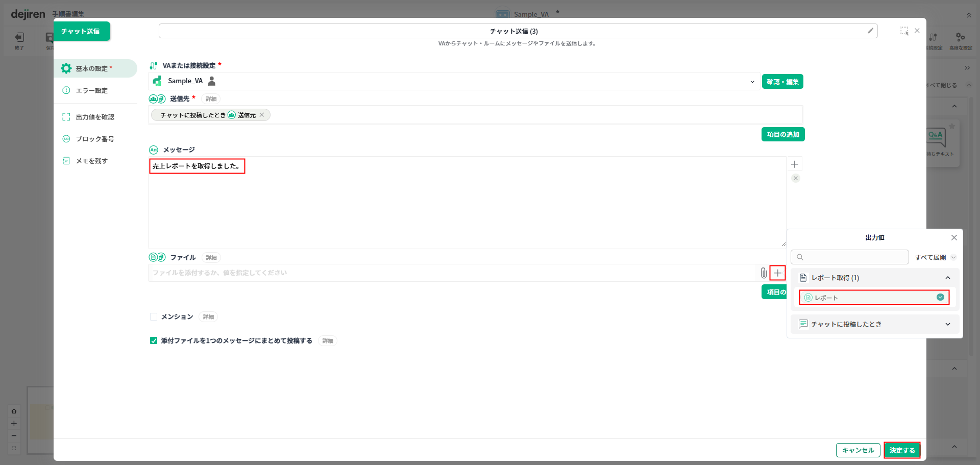Open the Sample_VA connection dropdown

[752, 82]
